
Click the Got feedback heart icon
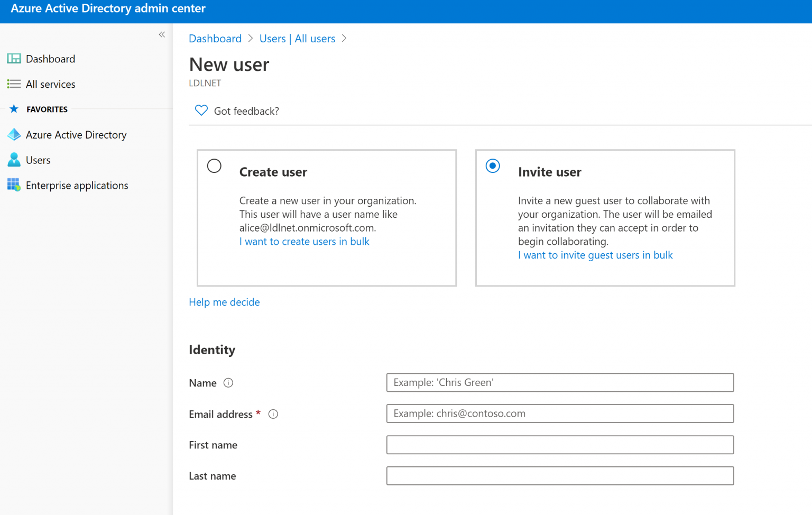click(x=201, y=110)
